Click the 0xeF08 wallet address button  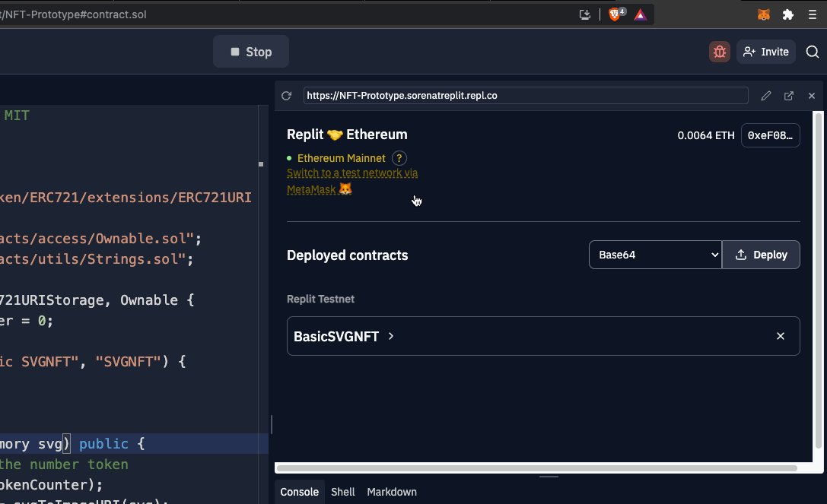click(770, 135)
